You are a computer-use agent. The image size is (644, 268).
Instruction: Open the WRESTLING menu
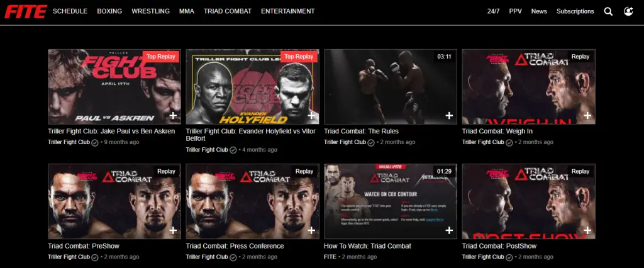[x=151, y=11]
